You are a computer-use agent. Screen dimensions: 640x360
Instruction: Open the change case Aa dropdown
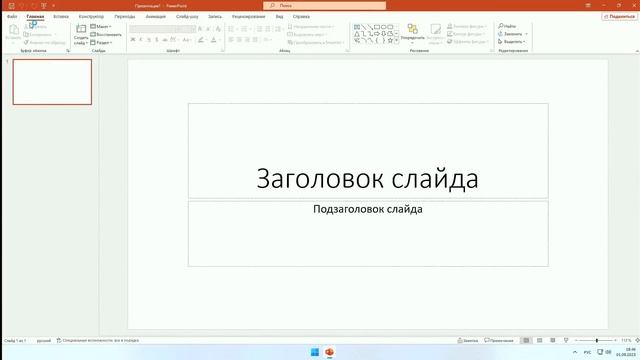pyautogui.click(x=187, y=40)
